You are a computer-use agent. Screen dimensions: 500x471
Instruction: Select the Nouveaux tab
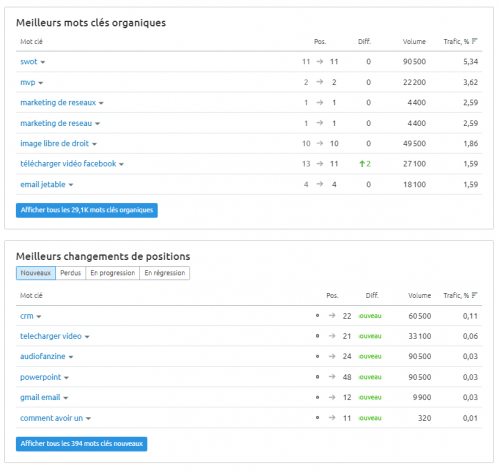36,273
